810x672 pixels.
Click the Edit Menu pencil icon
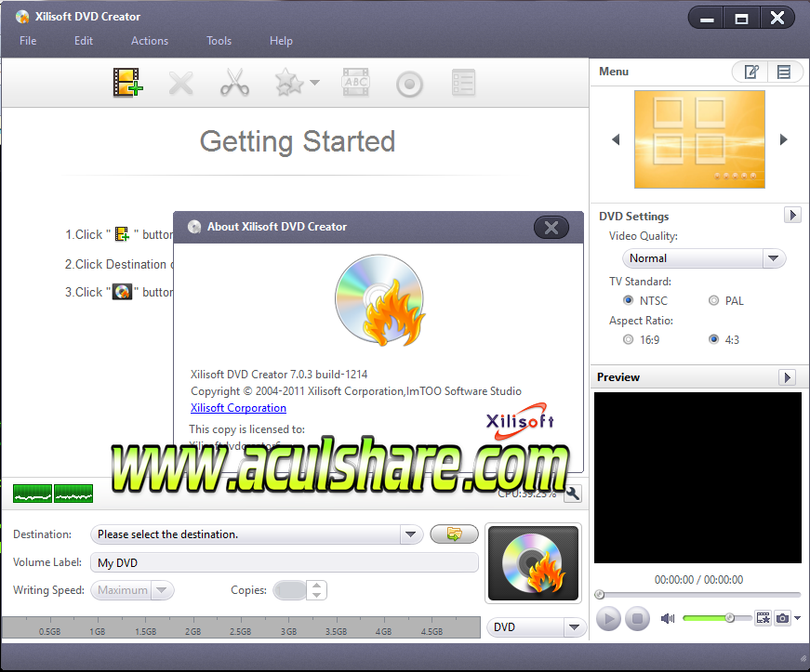[750, 72]
